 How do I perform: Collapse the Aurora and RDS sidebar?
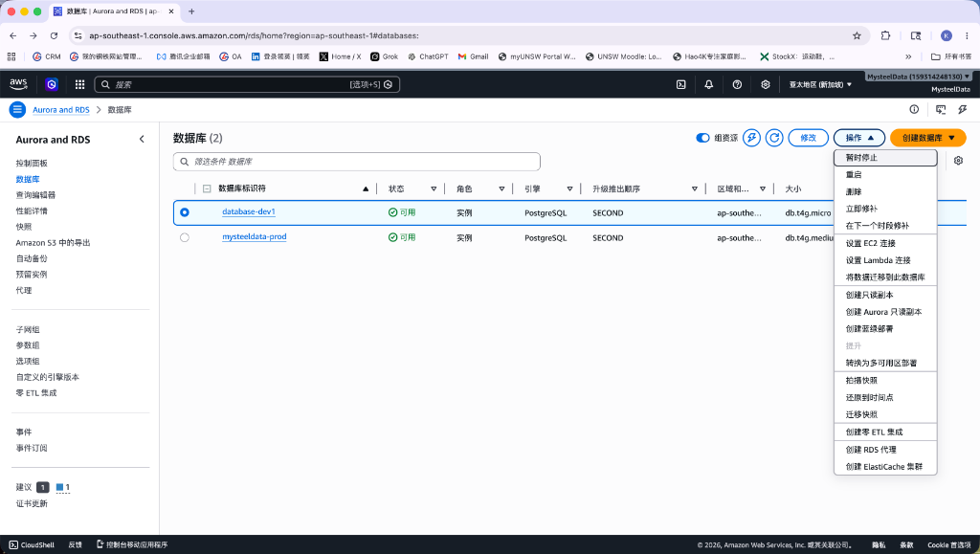tap(142, 140)
